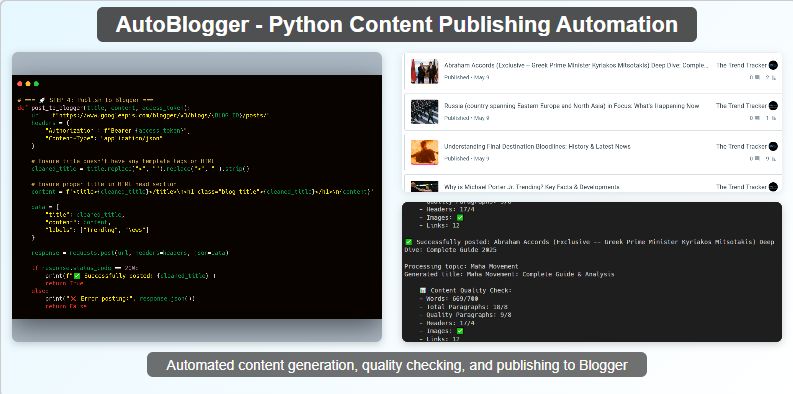This screenshot has height=394, width=793.
Task: Click the Russia in Focus post title
Action: (571, 106)
